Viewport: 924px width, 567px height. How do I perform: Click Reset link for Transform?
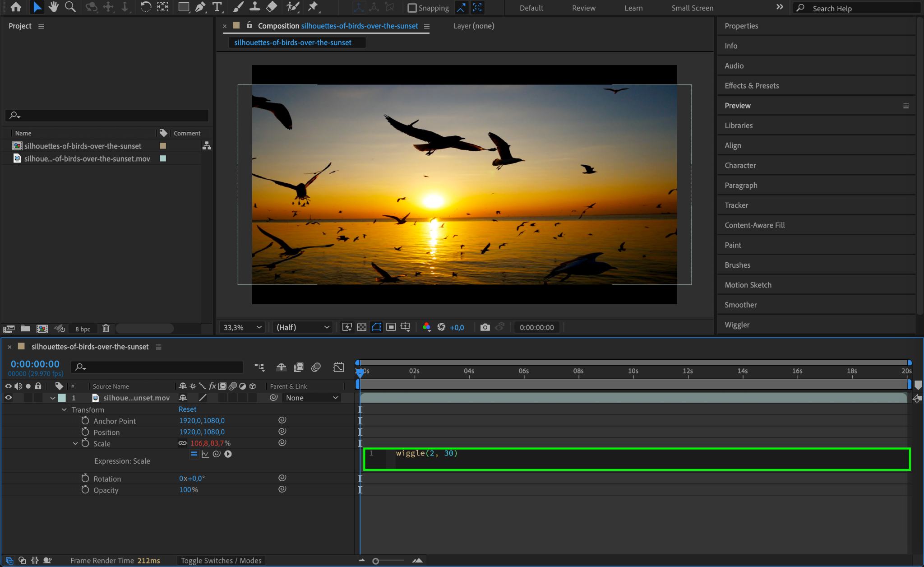coord(187,409)
